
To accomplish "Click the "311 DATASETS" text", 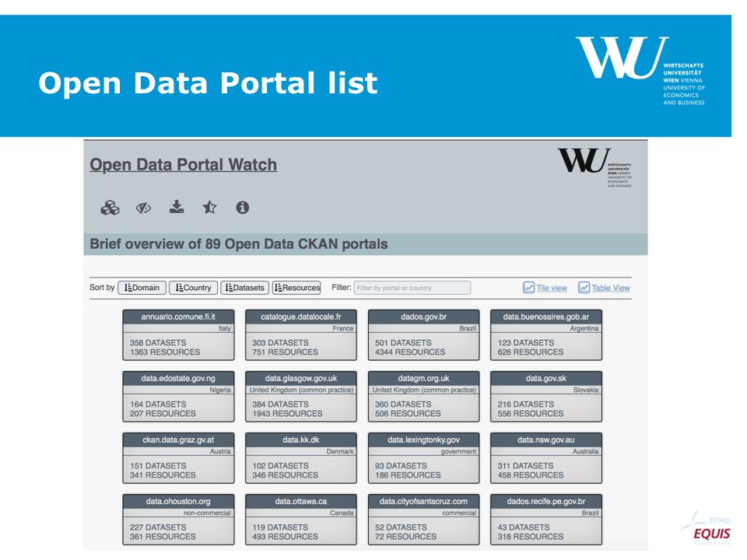I will pyautogui.click(x=525, y=465).
